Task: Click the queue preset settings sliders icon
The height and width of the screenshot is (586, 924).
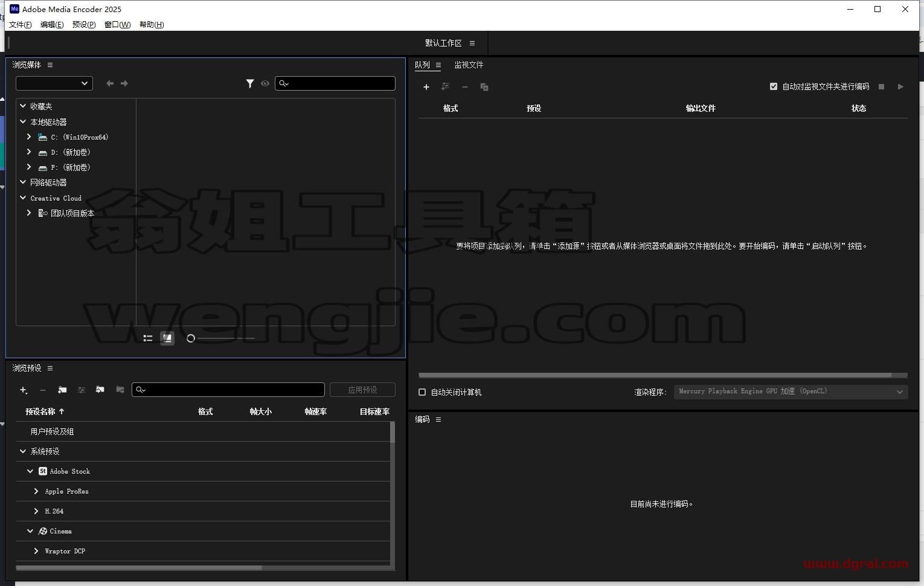Action: click(x=446, y=87)
